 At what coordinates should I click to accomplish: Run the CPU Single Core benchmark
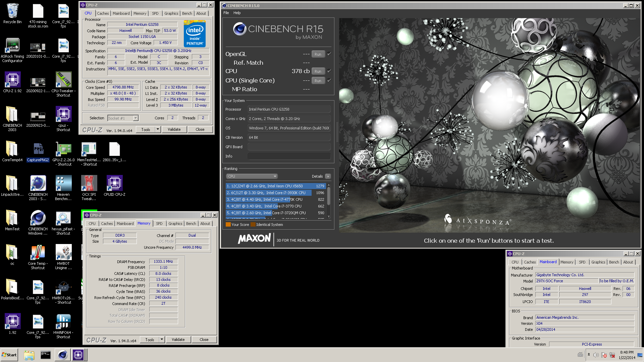(318, 81)
